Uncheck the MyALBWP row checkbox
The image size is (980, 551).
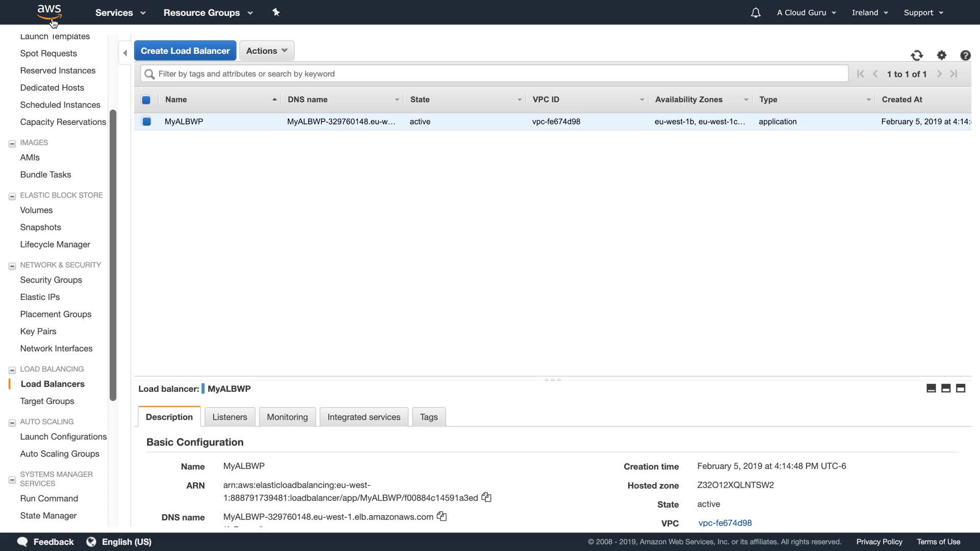pos(146,121)
